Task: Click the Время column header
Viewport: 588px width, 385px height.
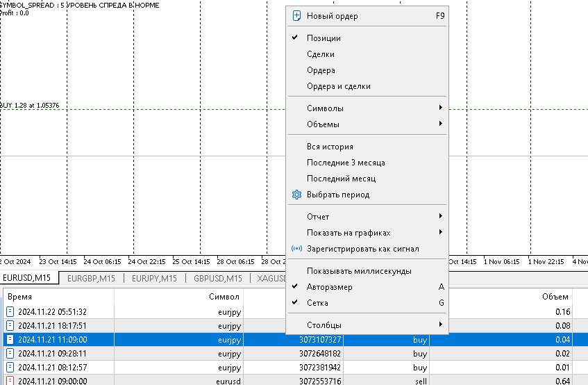Action: pyautogui.click(x=19, y=297)
